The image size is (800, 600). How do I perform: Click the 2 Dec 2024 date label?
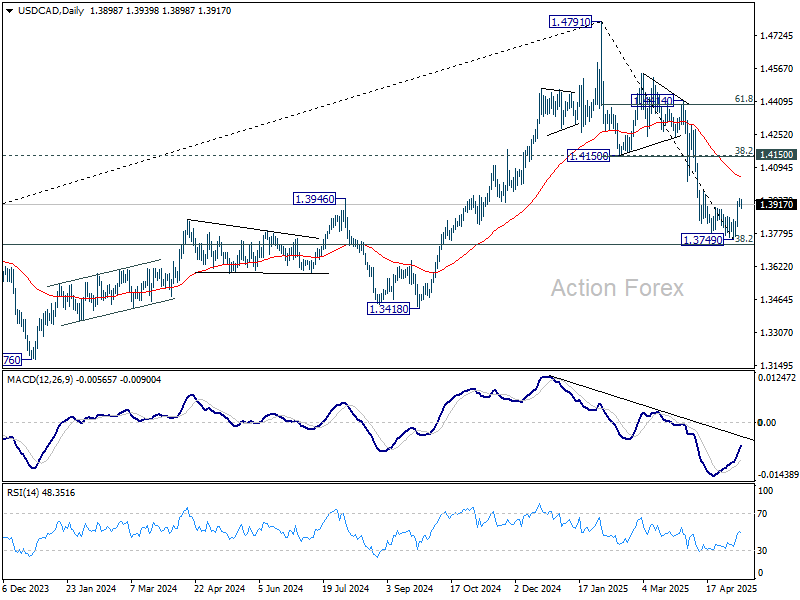(x=538, y=589)
